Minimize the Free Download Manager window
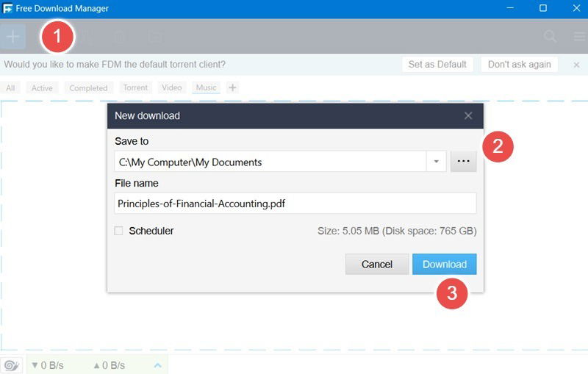 click(x=510, y=8)
